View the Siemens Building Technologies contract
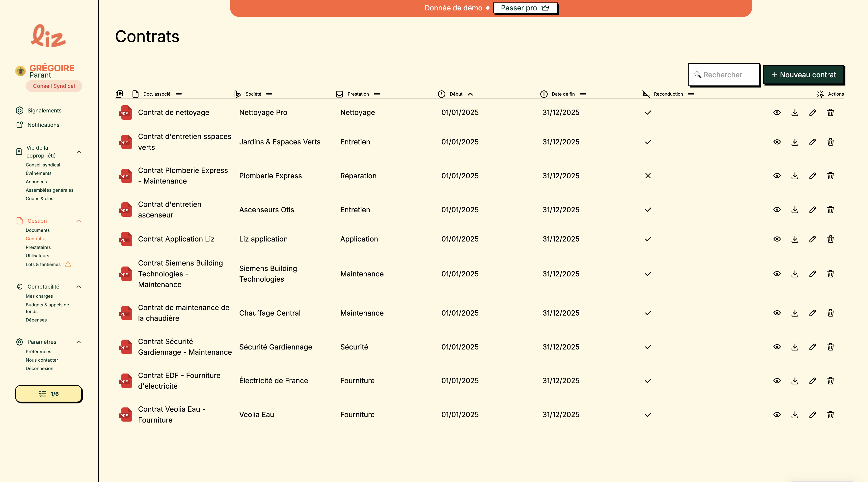The width and height of the screenshot is (868, 482). (x=777, y=274)
